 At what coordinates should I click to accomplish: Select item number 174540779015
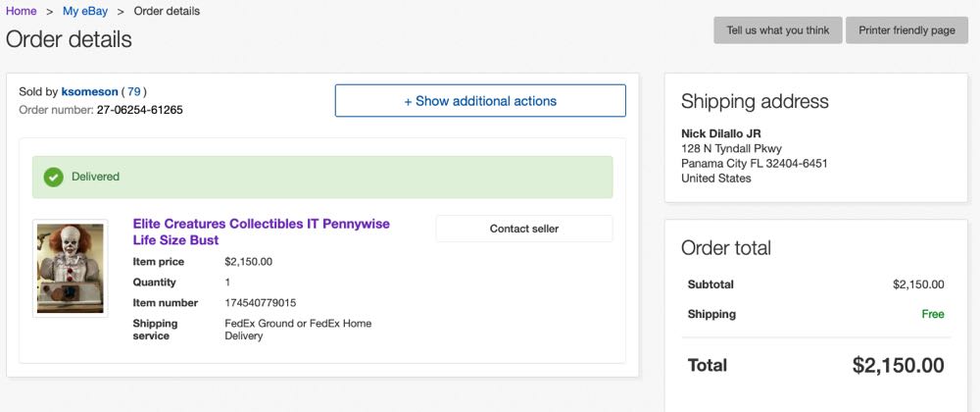(260, 303)
